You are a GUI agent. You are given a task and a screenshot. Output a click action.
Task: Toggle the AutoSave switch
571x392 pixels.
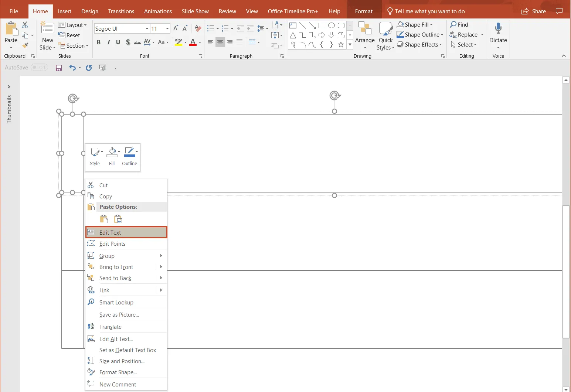(x=39, y=68)
